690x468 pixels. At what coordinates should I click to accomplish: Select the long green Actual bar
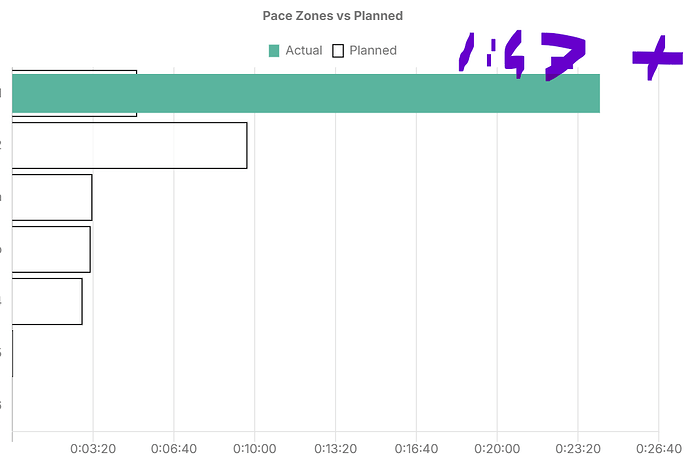306,93
